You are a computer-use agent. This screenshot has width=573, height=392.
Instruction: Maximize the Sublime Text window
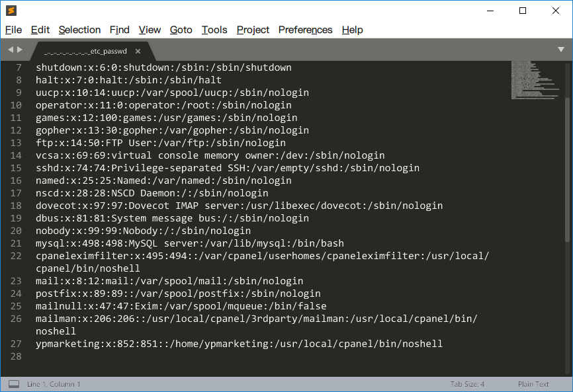[523, 11]
